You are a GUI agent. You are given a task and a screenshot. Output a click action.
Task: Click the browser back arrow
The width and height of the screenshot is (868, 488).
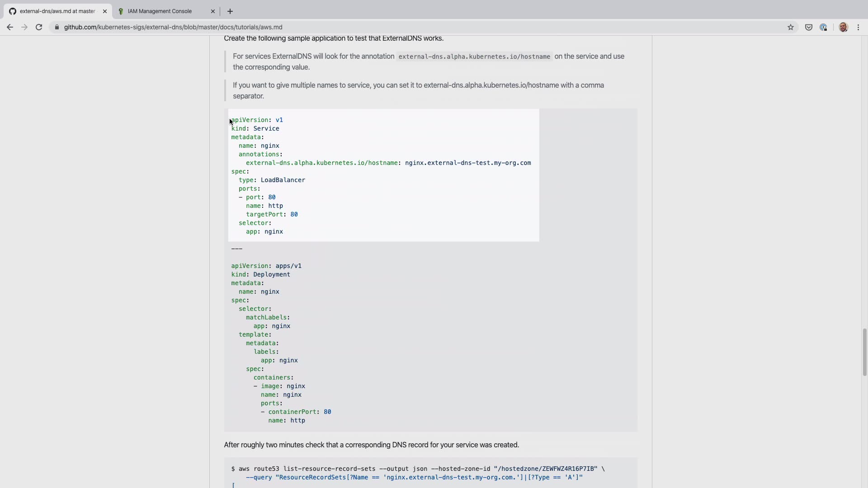9,27
